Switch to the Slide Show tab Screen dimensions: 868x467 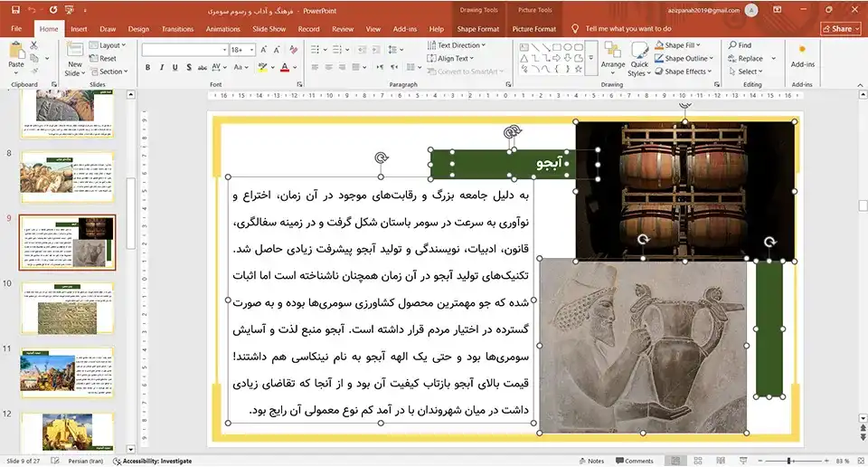[x=269, y=29]
